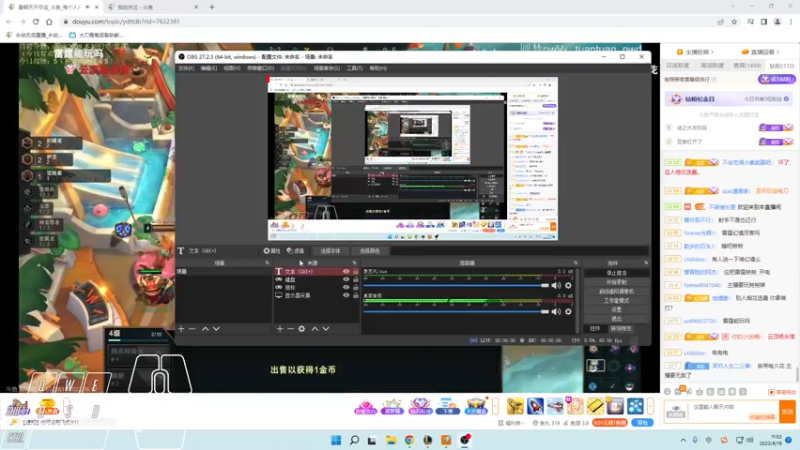The height and width of the screenshot is (450, 800).
Task: Open the 麦克风/Aux audio settings gear
Action: (x=568, y=285)
